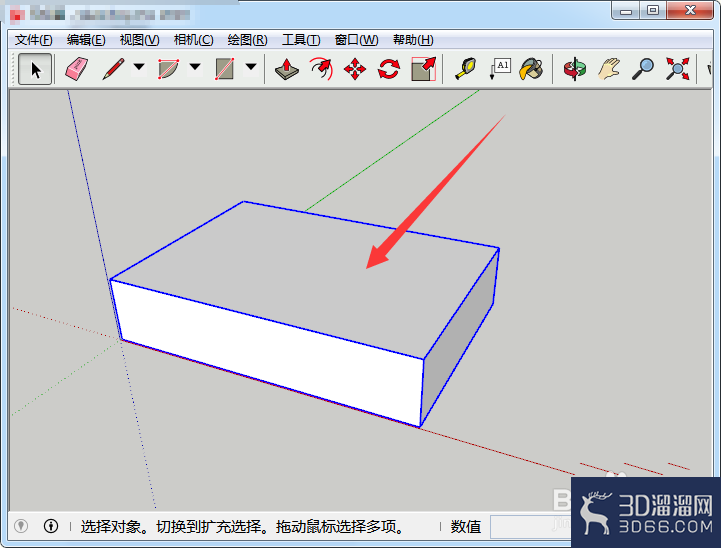The width and height of the screenshot is (721, 548).
Task: Click the Zoom Extents tool
Action: 677,69
